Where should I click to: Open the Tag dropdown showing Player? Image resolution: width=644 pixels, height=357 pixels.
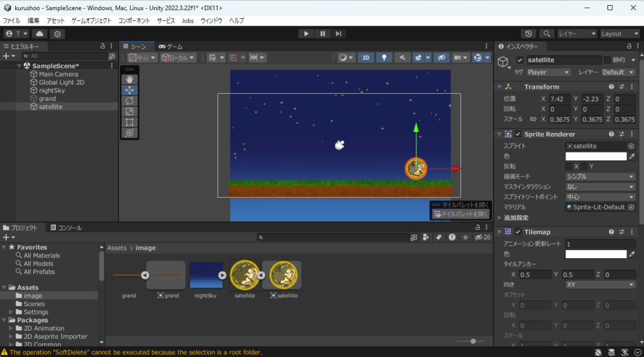pyautogui.click(x=550, y=72)
